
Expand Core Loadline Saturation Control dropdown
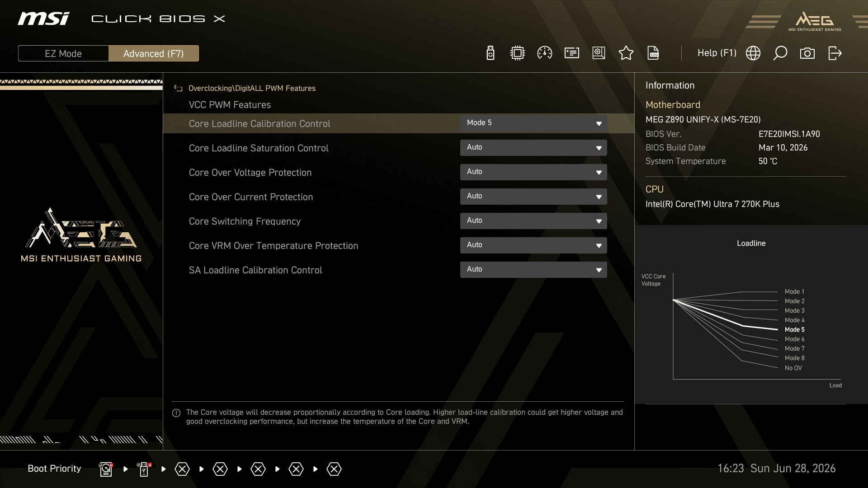(x=533, y=148)
